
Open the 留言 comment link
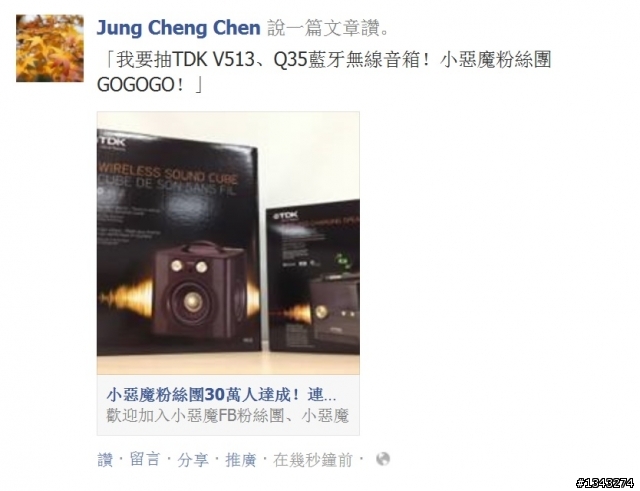click(x=145, y=460)
